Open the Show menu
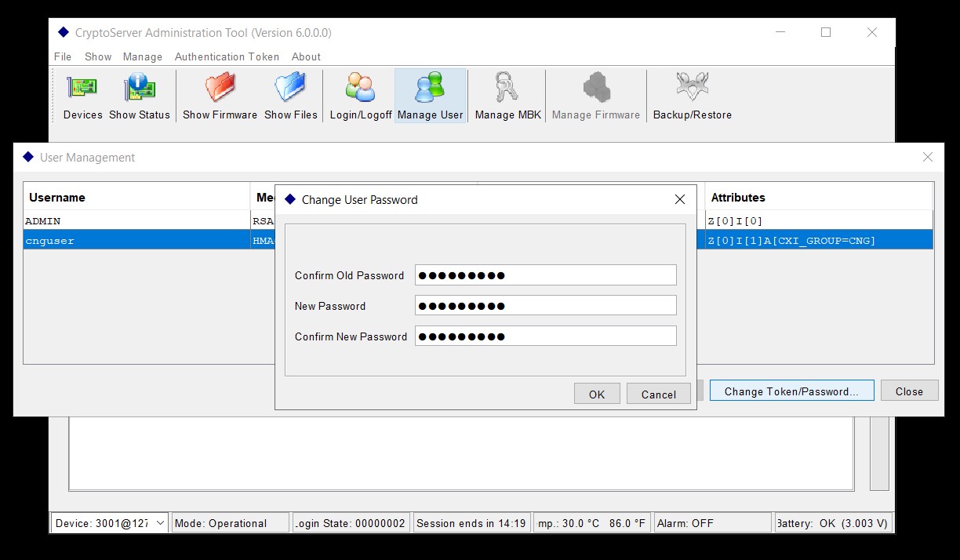This screenshot has width=960, height=560. point(98,56)
